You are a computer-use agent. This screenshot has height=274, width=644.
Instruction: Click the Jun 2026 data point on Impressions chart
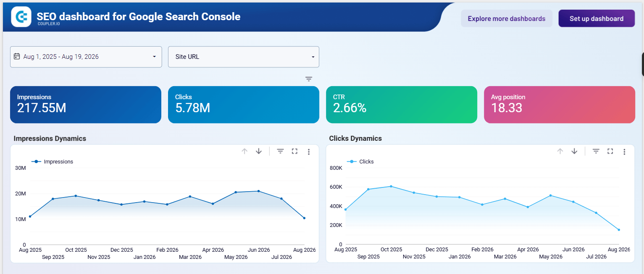click(258, 191)
